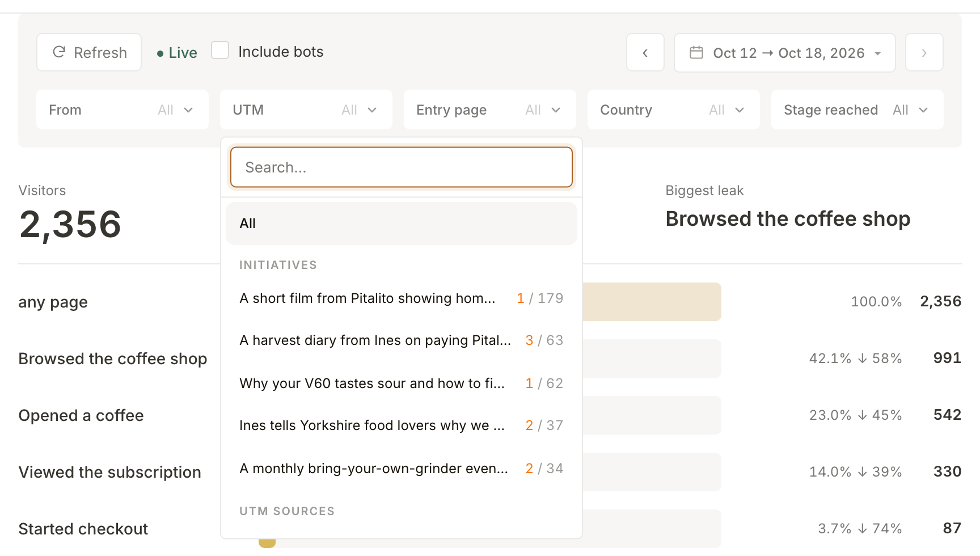The height and width of the screenshot is (556, 980).
Task: Click the 14.0% ↓ 39% conversion value
Action: coord(855,472)
